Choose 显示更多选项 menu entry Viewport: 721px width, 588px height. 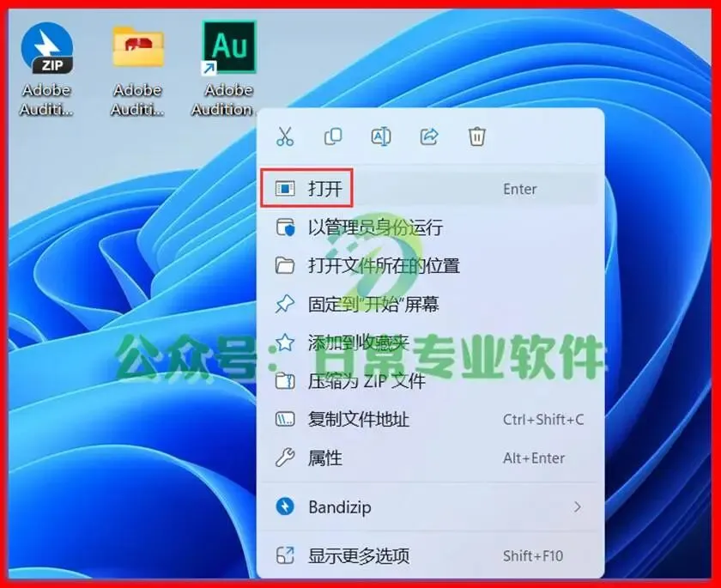point(428,556)
